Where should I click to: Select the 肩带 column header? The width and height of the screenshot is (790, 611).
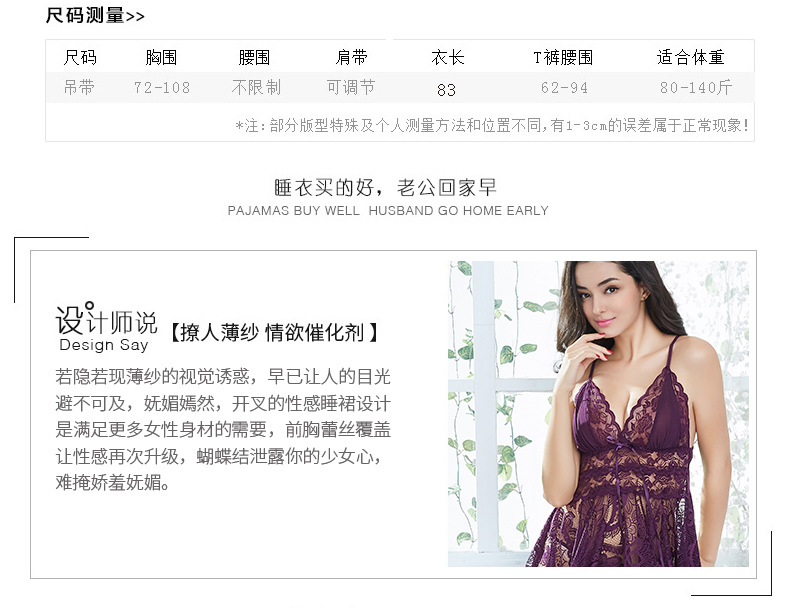point(352,57)
